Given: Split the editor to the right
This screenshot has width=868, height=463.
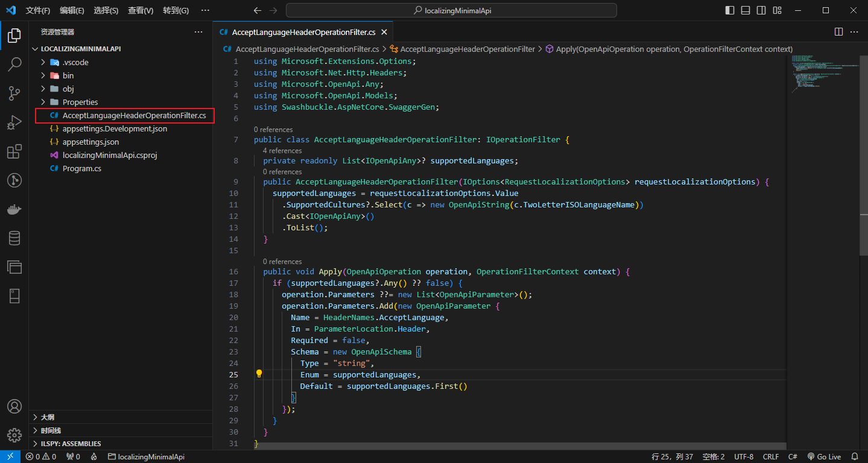Looking at the screenshot, I should click(838, 32).
